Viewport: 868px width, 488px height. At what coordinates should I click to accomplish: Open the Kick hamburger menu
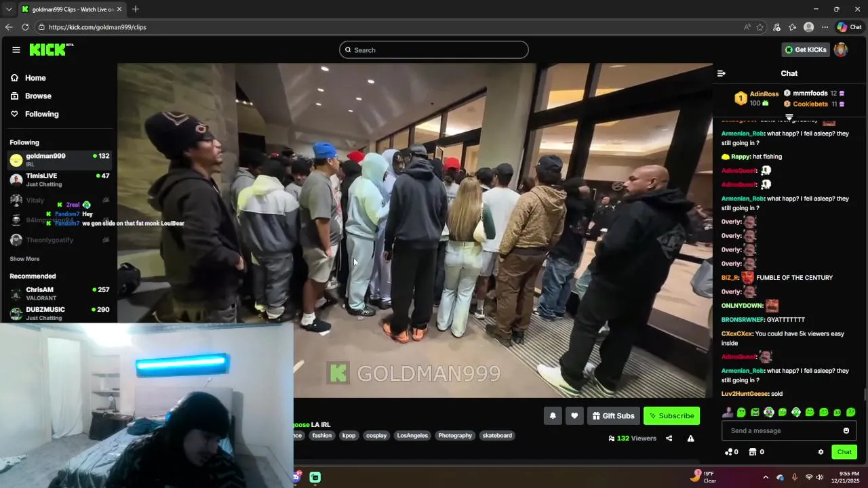point(16,49)
